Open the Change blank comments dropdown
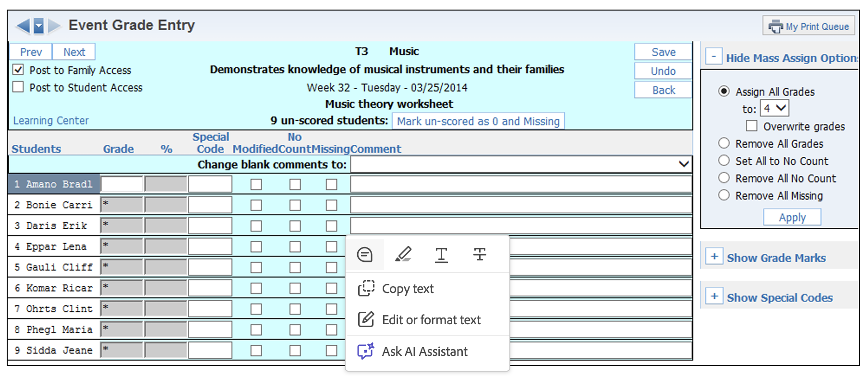The height and width of the screenshot is (376, 868). (x=684, y=164)
